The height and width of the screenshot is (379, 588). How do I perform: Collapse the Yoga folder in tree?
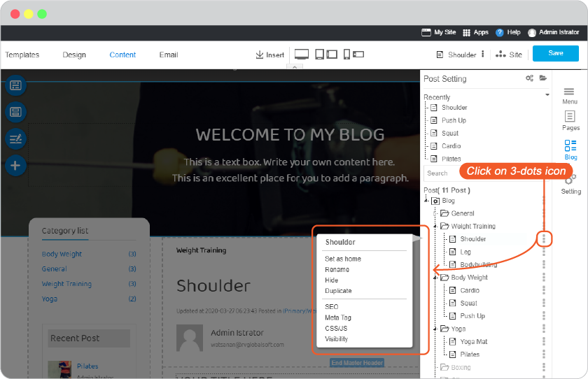click(x=435, y=329)
